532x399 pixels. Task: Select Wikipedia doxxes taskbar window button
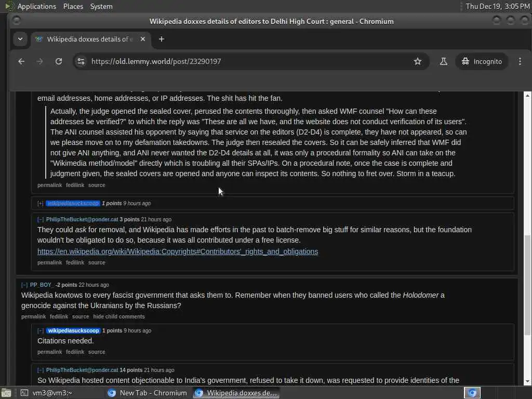pos(236,393)
